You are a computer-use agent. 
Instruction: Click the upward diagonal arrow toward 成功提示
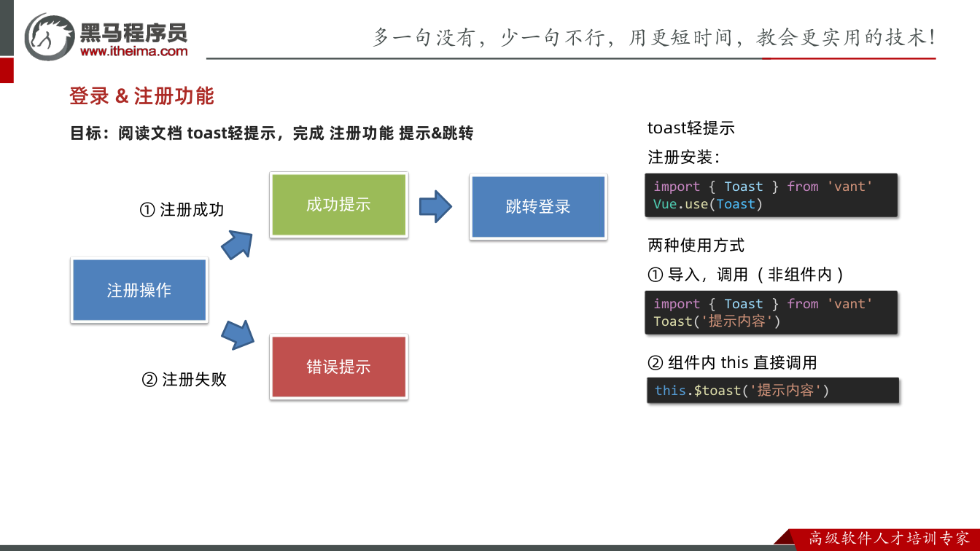[x=238, y=245]
